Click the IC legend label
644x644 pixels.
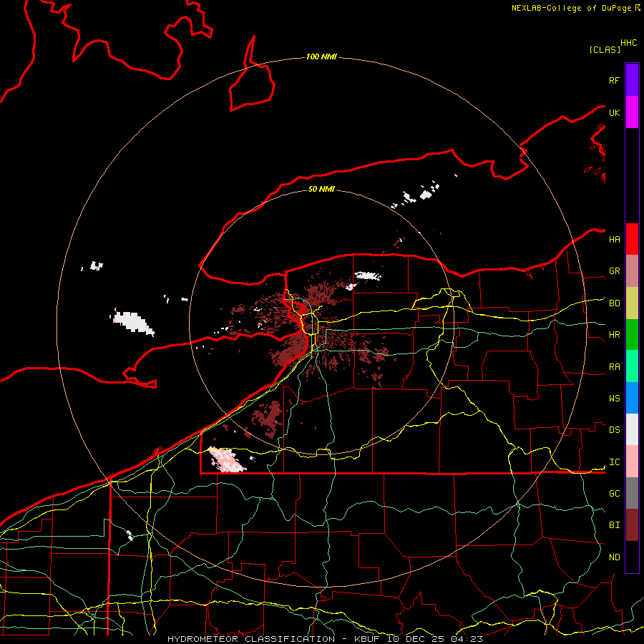coord(614,462)
